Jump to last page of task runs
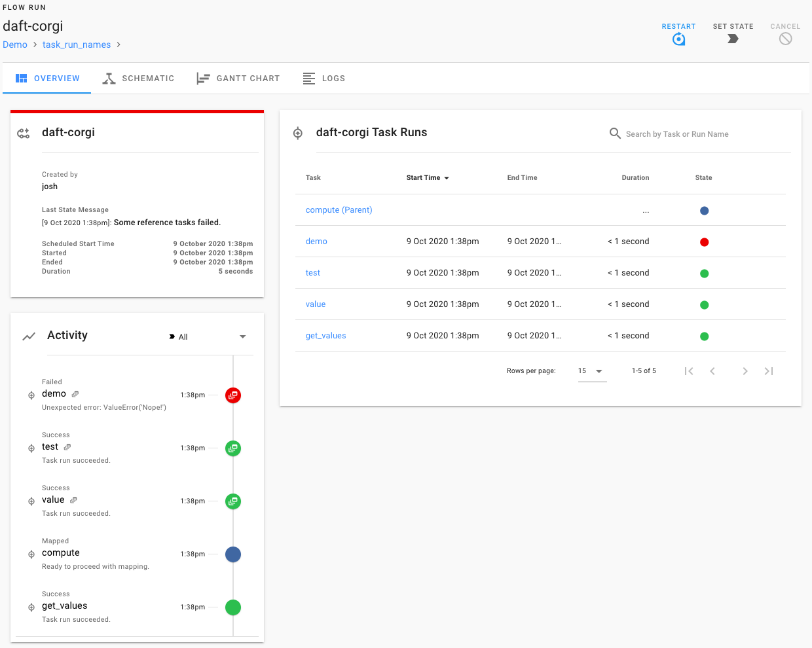Viewport: 812px width, 648px height. [769, 371]
